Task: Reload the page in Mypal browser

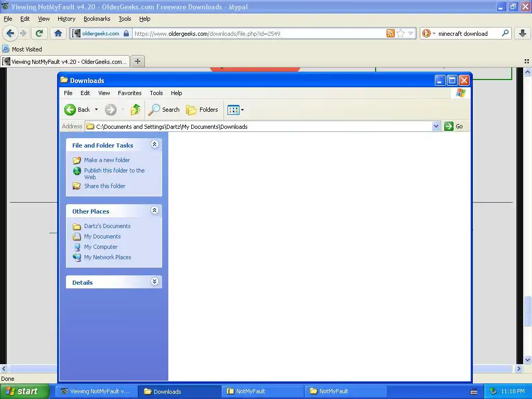Action: click(39, 33)
